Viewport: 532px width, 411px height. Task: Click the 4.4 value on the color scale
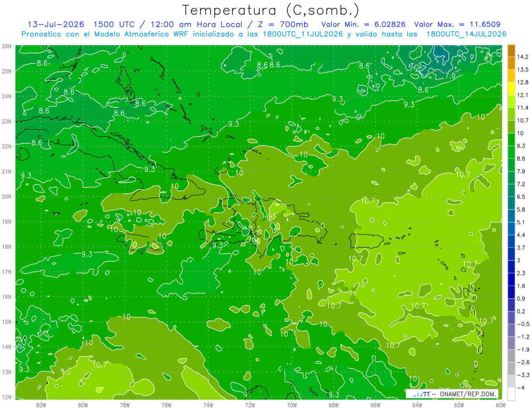521,235
